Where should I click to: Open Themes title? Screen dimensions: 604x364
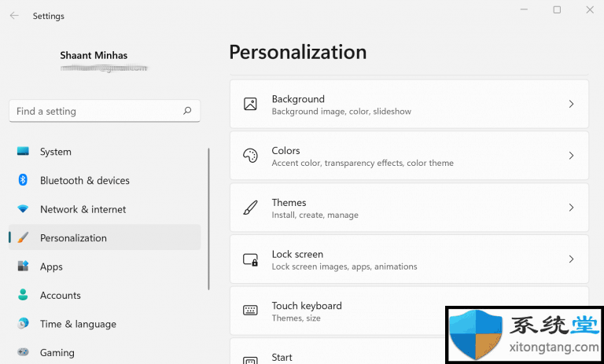(x=289, y=202)
